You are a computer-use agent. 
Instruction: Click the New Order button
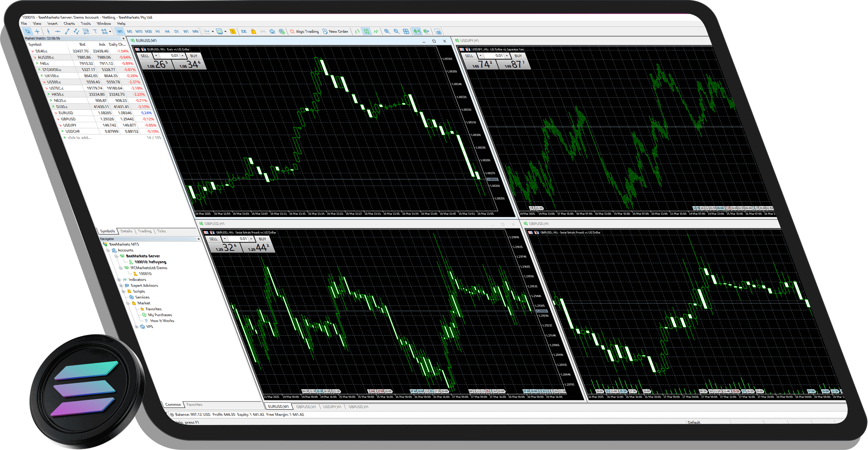335,31
